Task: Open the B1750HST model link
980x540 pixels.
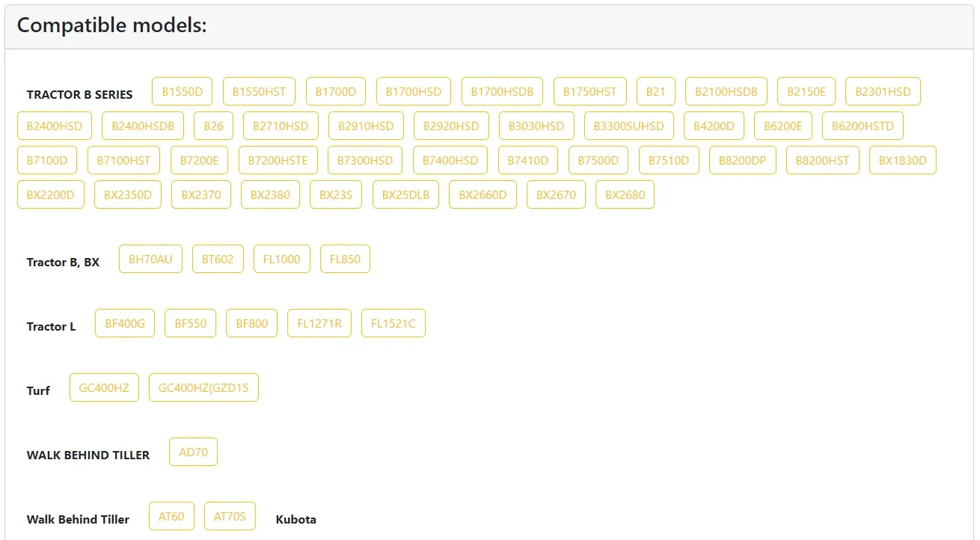Action: [590, 91]
